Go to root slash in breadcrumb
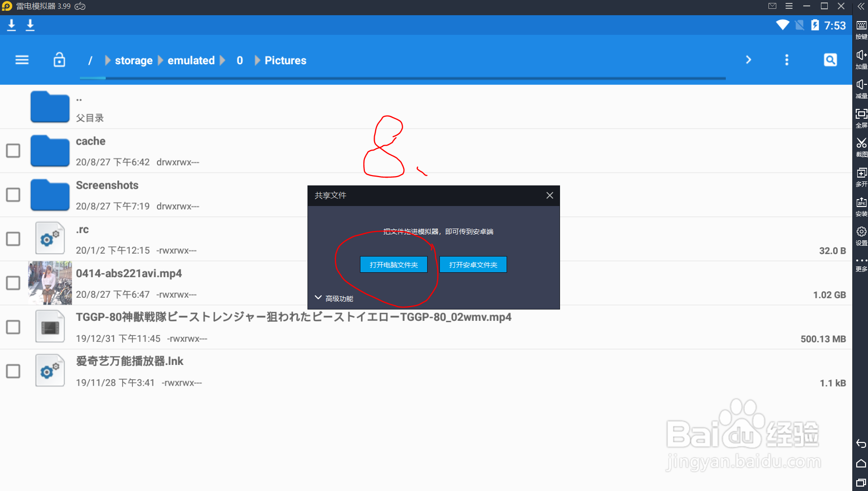This screenshot has width=868, height=491. (x=90, y=60)
